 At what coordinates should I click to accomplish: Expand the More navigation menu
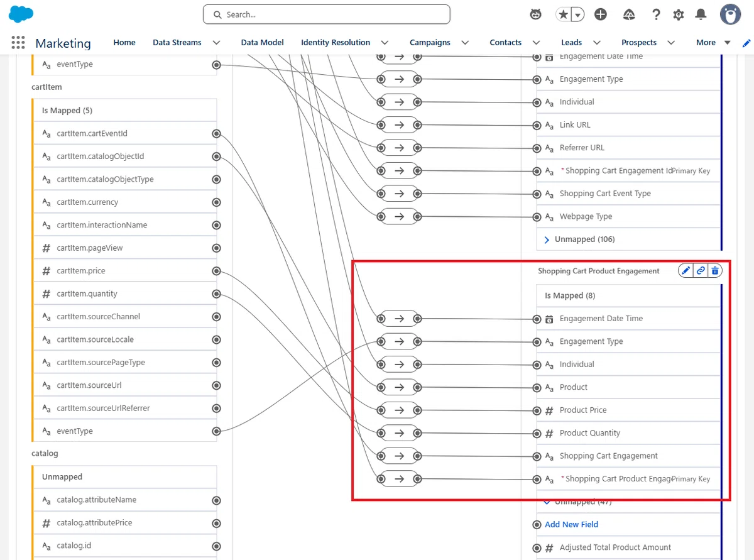coord(713,43)
